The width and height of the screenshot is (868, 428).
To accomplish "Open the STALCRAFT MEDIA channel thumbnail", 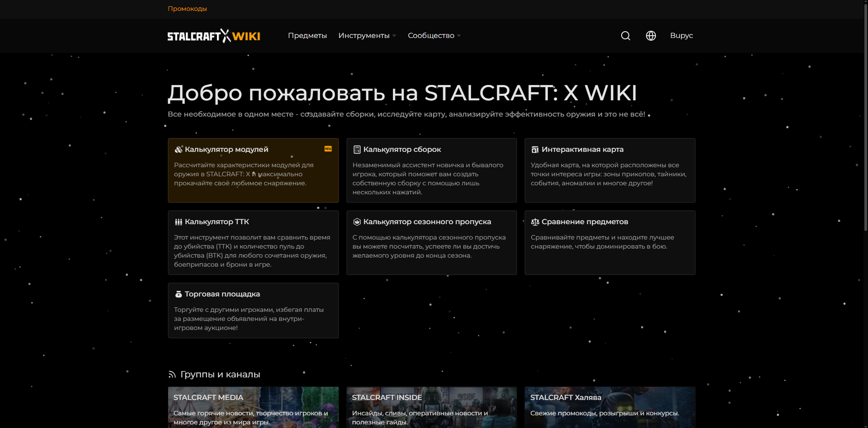I will (x=253, y=407).
